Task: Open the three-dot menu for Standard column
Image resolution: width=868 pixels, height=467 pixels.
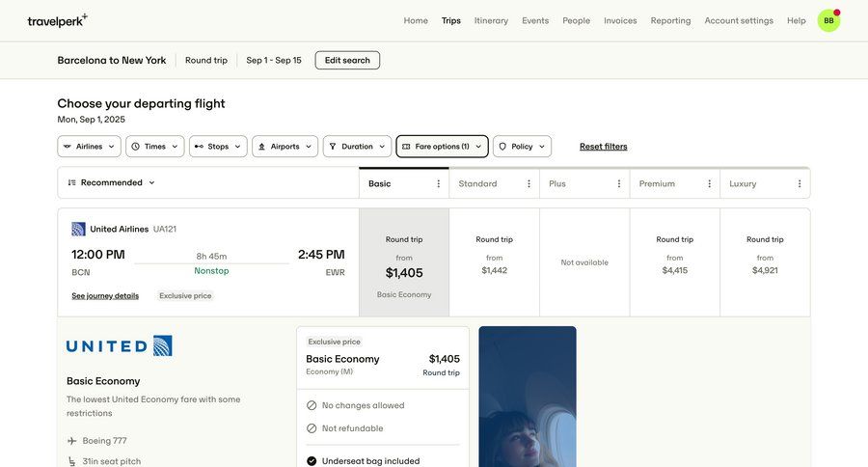Action: [529, 183]
